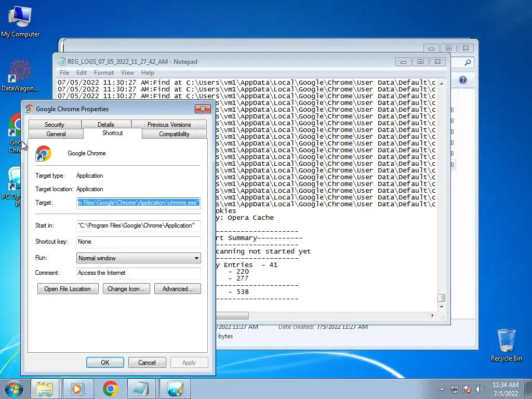This screenshot has width=532, height=399.
Task: Click the Shortcut key field
Action: pyautogui.click(x=138, y=242)
